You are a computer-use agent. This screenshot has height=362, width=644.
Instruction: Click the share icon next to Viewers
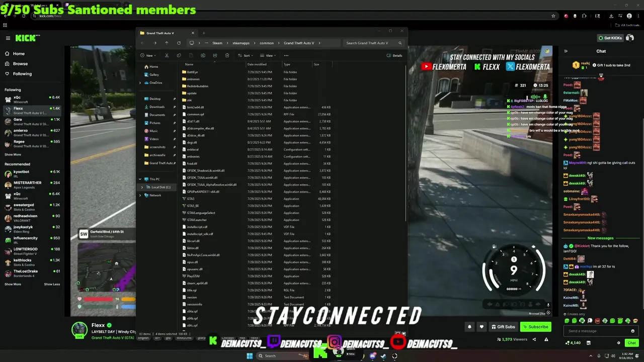(x=534, y=339)
